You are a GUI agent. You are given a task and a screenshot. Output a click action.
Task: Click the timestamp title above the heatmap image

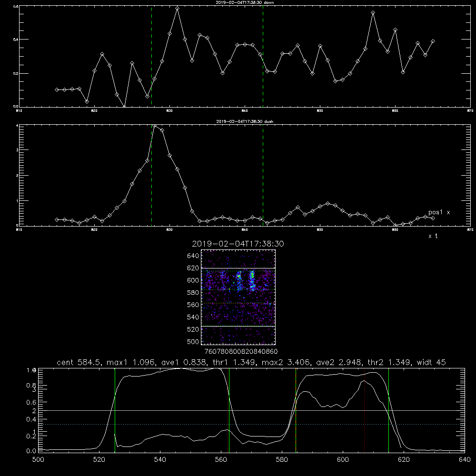(238, 244)
